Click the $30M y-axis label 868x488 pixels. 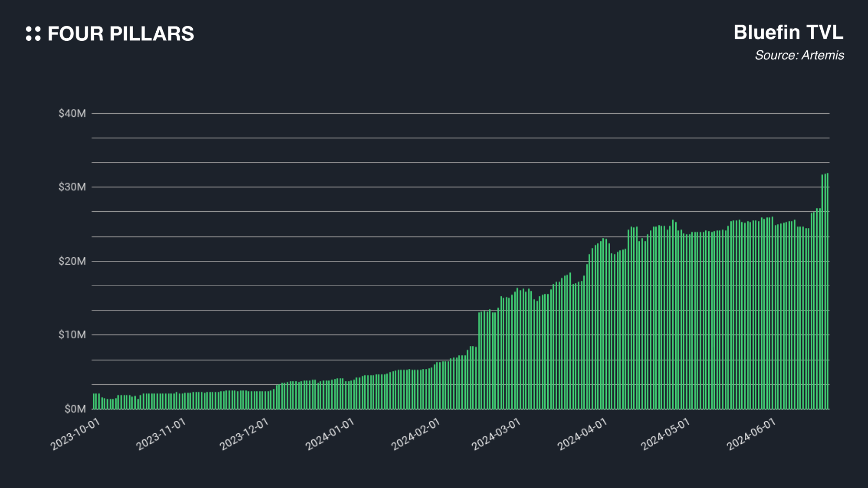point(72,187)
